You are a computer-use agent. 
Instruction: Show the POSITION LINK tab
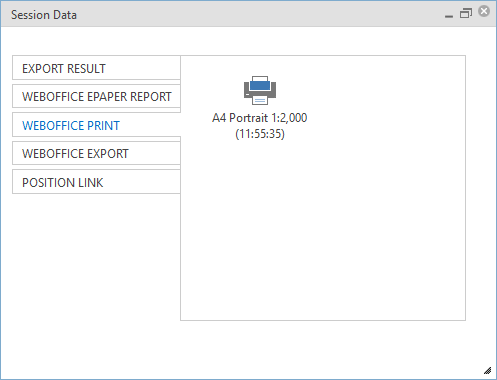tap(96, 182)
